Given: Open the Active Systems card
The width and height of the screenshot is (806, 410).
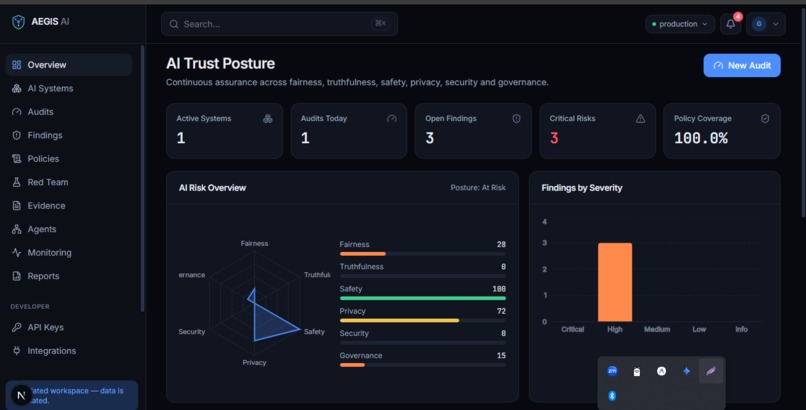Looking at the screenshot, I should [224, 131].
